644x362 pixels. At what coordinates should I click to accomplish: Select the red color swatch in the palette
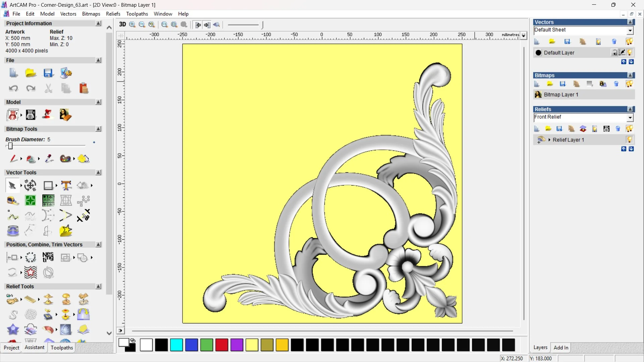pyautogui.click(x=221, y=345)
